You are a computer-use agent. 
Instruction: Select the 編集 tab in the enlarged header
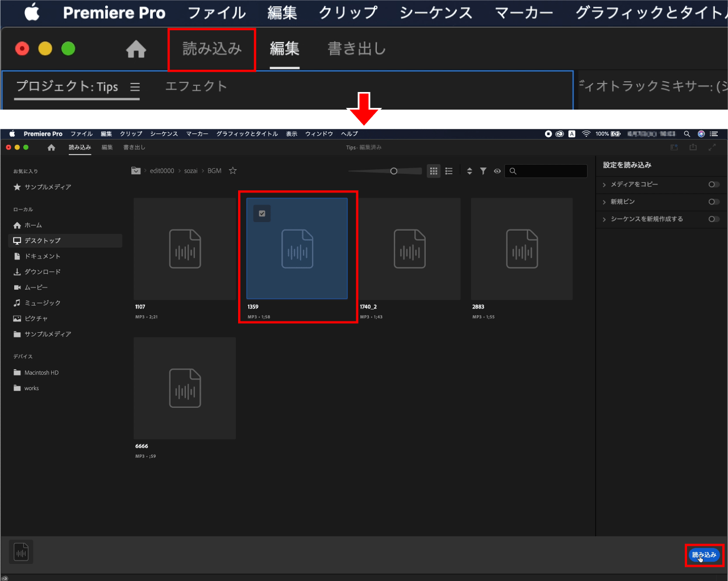pos(284,49)
